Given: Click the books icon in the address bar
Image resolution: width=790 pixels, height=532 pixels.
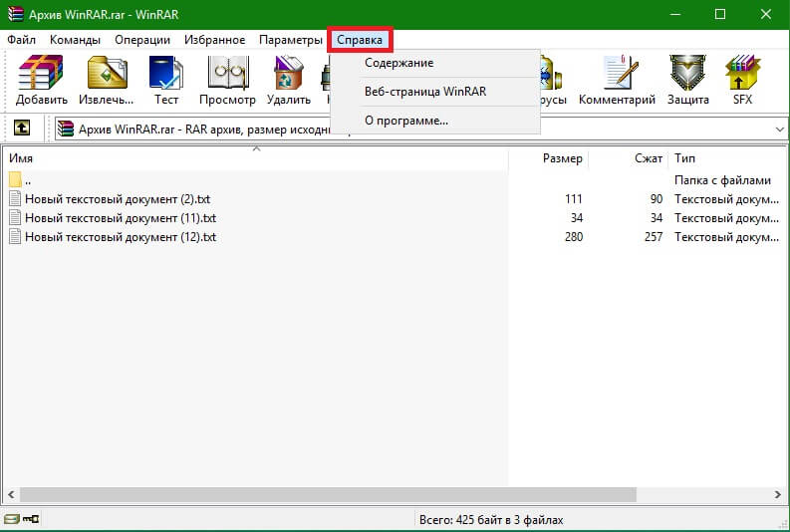Looking at the screenshot, I should 66,129.
